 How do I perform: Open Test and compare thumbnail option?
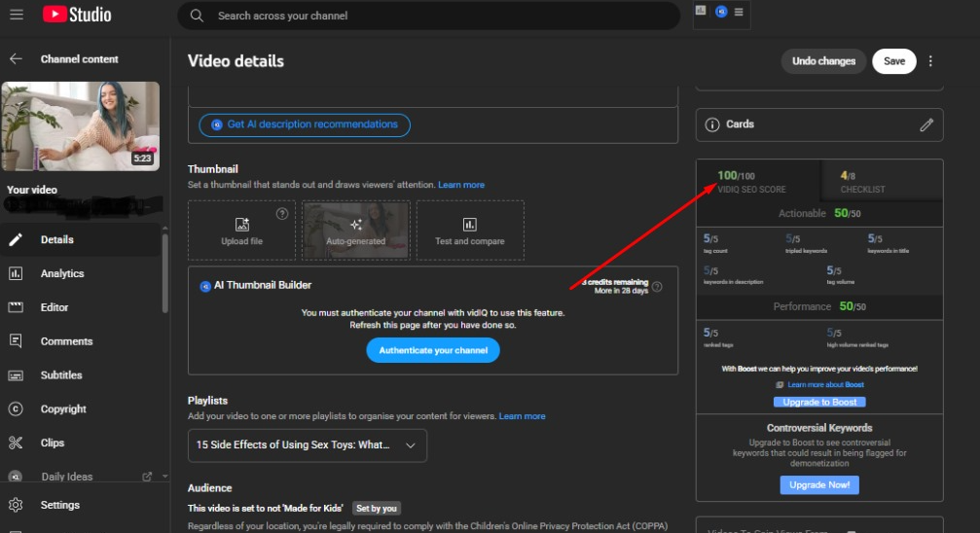point(469,231)
